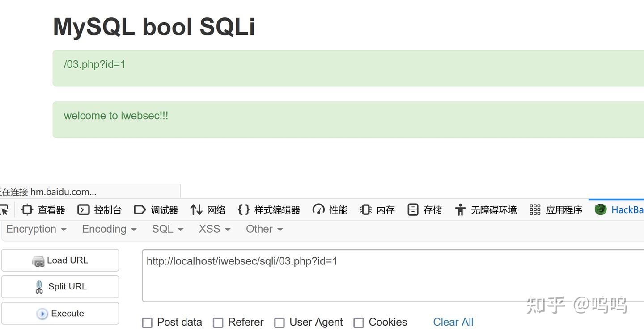The width and height of the screenshot is (644, 331).
Task: Switch to the 应用程序 (Application) tab
Action: 556,209
